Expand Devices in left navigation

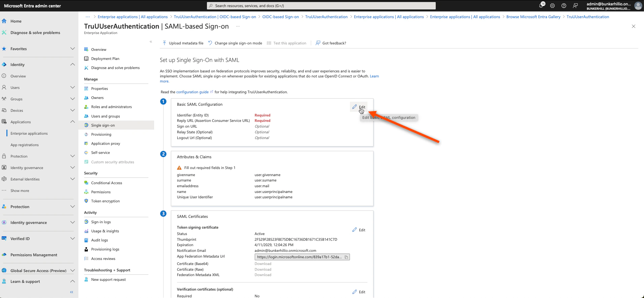coord(72,110)
